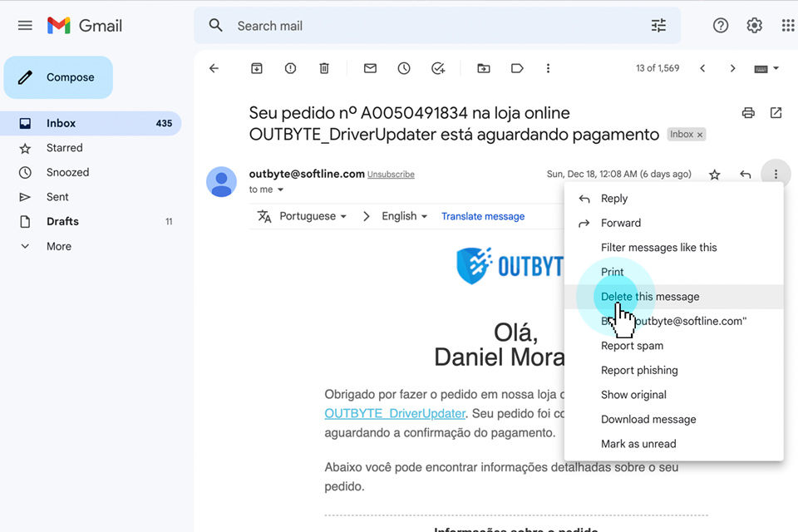Viewport: 798px width, 532px height.
Task: Select Reply from the context menu
Action: pyautogui.click(x=673, y=199)
